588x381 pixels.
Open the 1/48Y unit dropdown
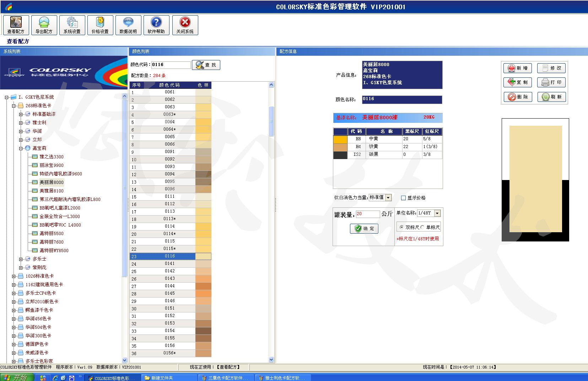437,213
